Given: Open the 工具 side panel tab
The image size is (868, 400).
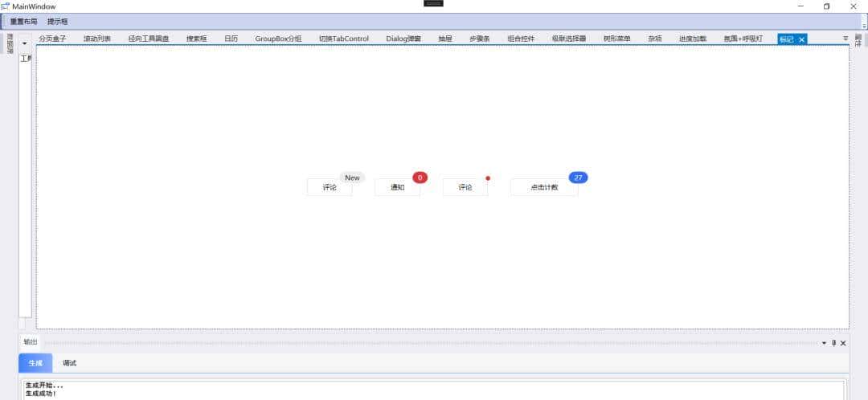Looking at the screenshot, I should click(x=26, y=59).
